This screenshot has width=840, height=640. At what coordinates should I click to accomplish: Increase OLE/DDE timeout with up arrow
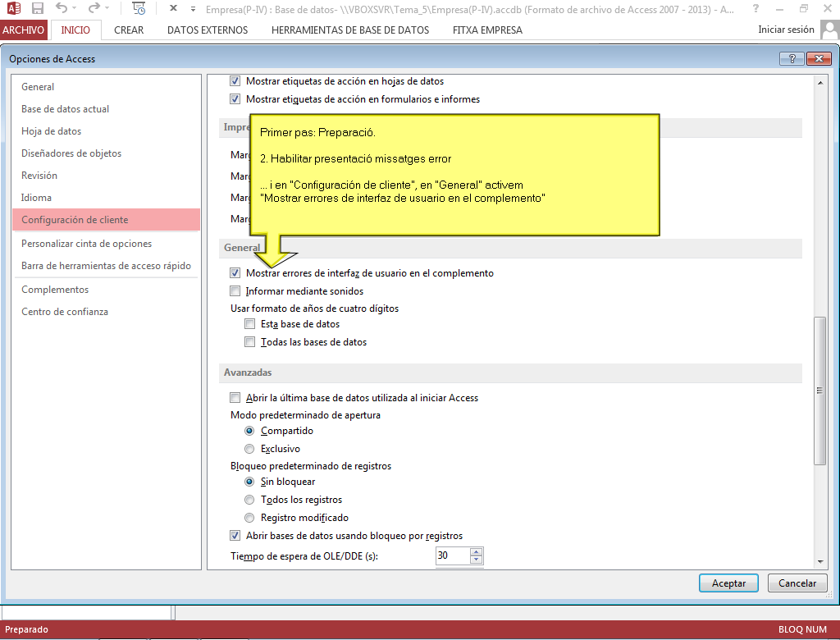click(477, 552)
